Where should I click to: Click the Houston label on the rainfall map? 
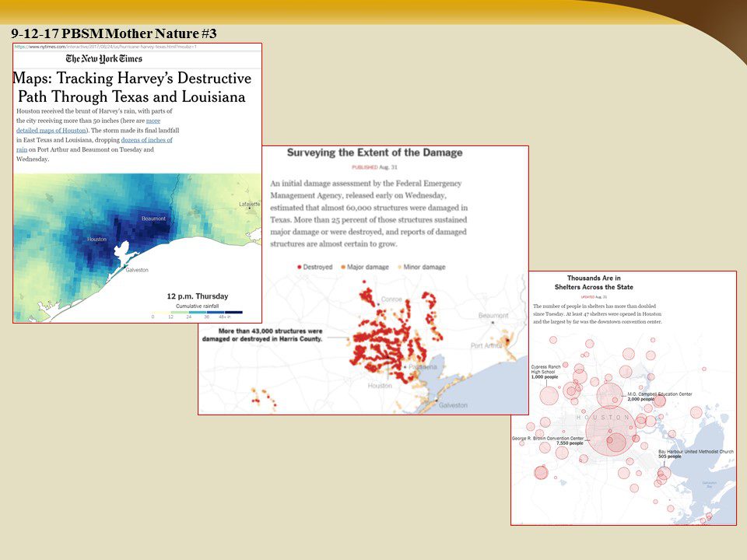pyautogui.click(x=96, y=239)
